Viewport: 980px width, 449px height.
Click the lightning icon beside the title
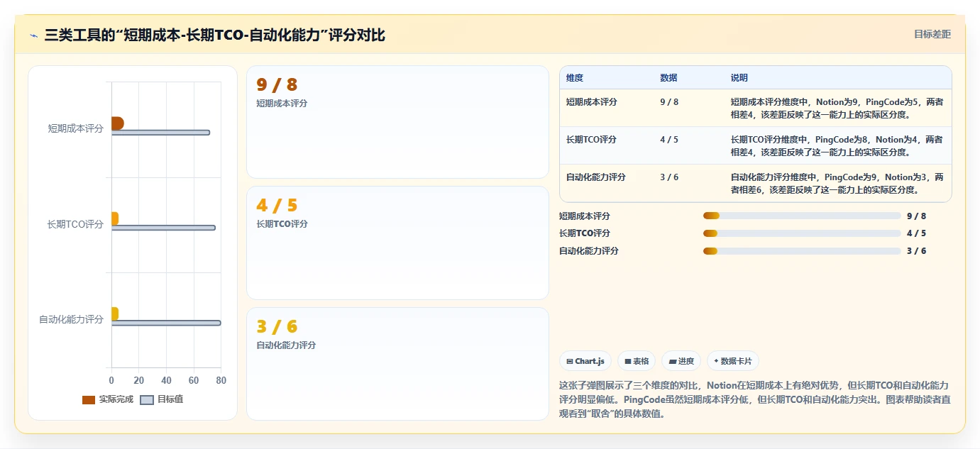(34, 35)
